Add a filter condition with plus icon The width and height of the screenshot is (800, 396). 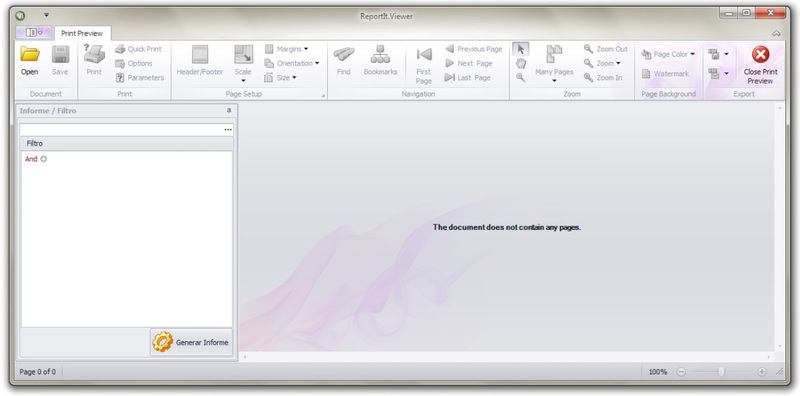(43, 159)
